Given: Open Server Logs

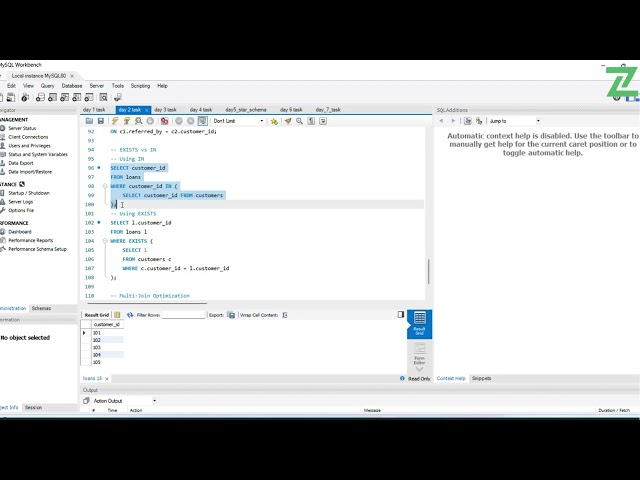Looking at the screenshot, I should coord(20,202).
